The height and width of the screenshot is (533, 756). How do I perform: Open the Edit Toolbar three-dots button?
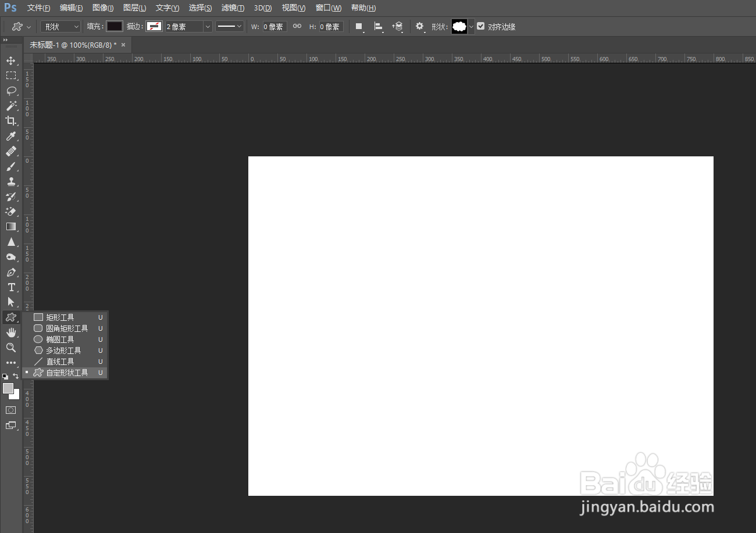click(x=11, y=363)
